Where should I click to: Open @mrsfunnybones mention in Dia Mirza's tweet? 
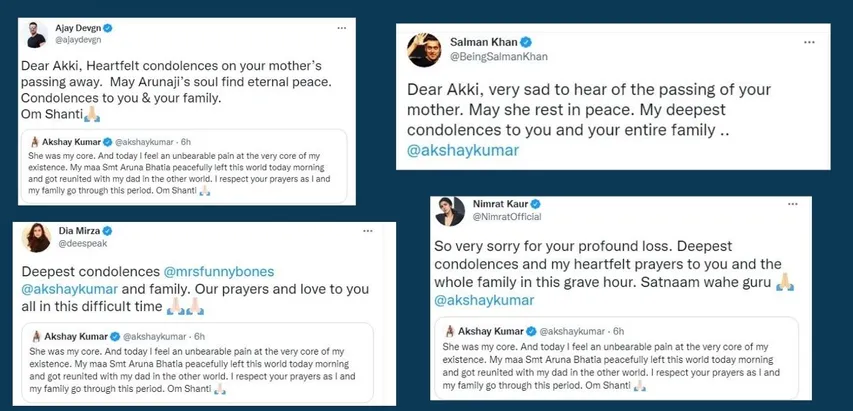click(218, 271)
